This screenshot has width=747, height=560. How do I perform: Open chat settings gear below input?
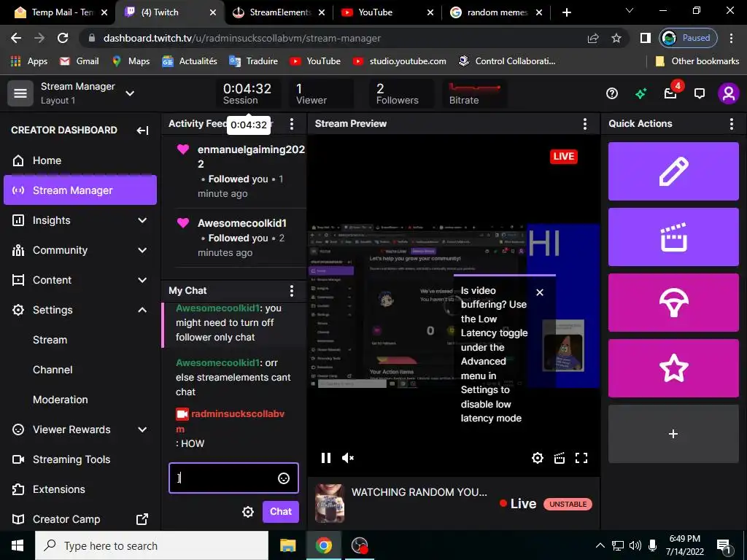click(x=248, y=512)
